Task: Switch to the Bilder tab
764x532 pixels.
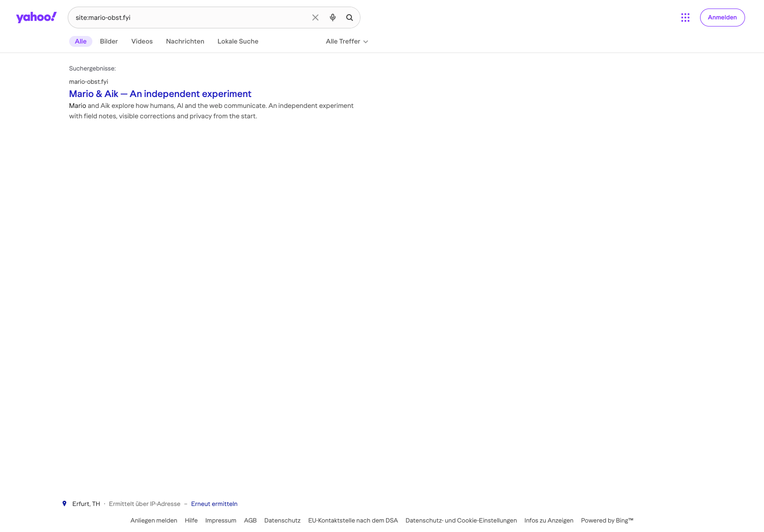Action: click(x=109, y=41)
